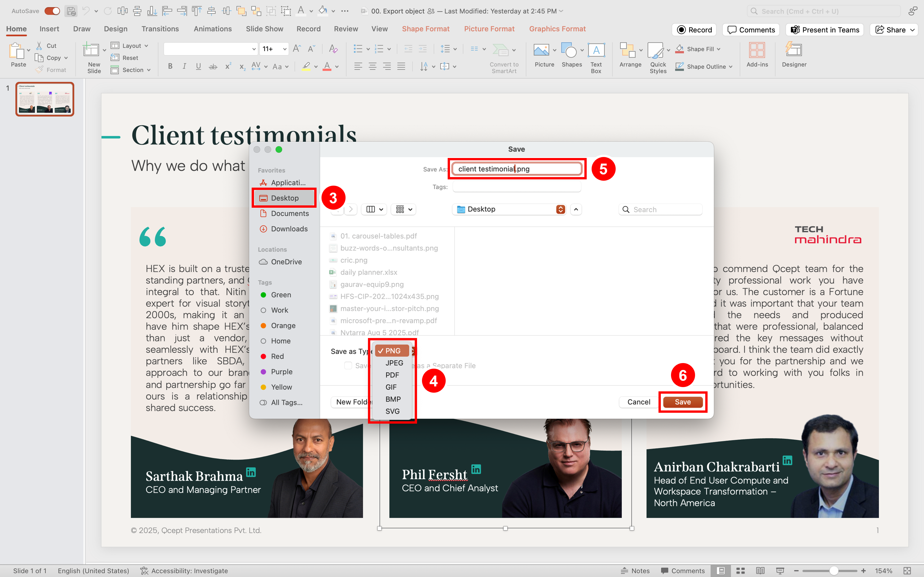Click the Italic formatting icon
924x577 pixels.
184,66
